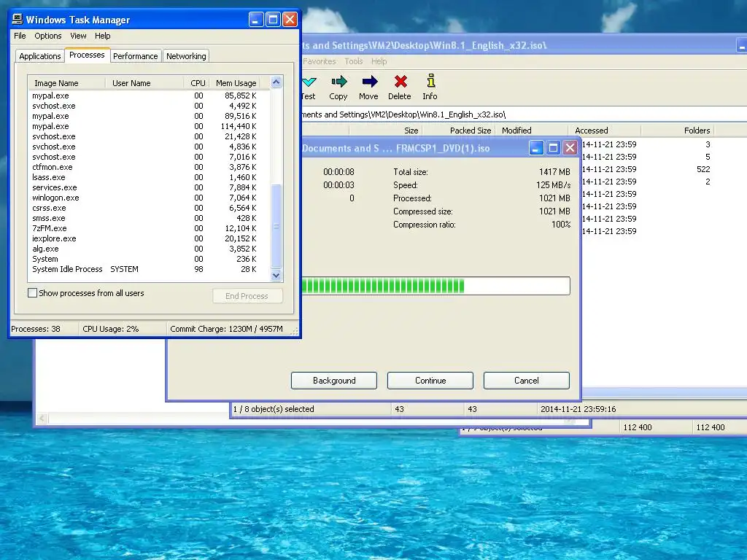The width and height of the screenshot is (747, 560).
Task: Switch to the Networking tab
Action: (186, 56)
